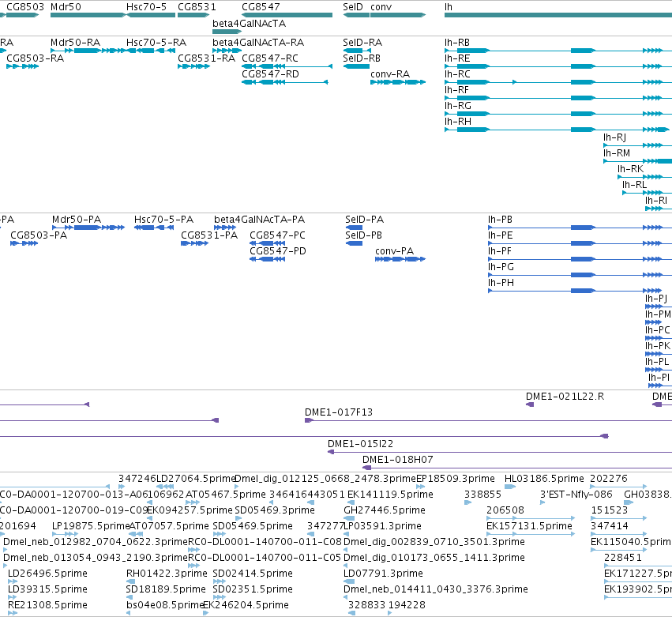Select the DME1-017F13 BAC label
The height and width of the screenshot is (617, 672).
pos(339,412)
